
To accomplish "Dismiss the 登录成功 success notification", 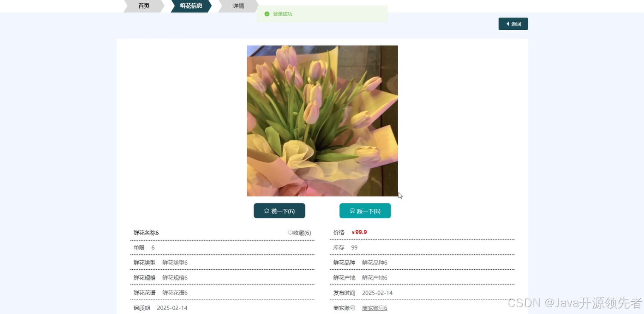I will [x=283, y=14].
